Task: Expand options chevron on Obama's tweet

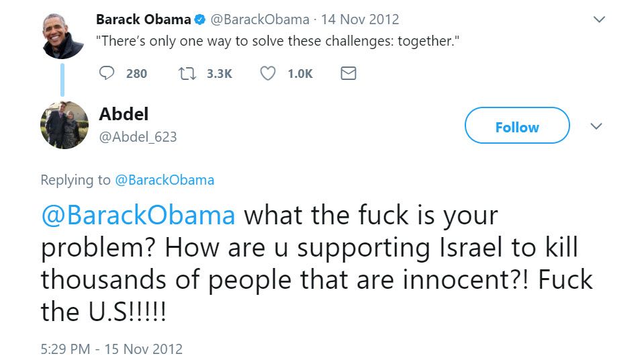Action: click(x=600, y=20)
